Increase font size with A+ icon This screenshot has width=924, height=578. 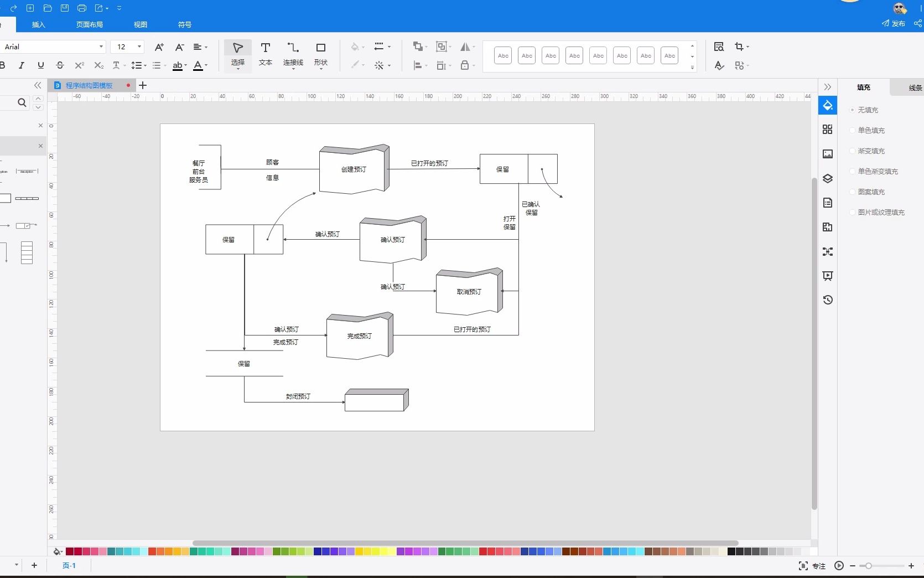[x=159, y=47]
